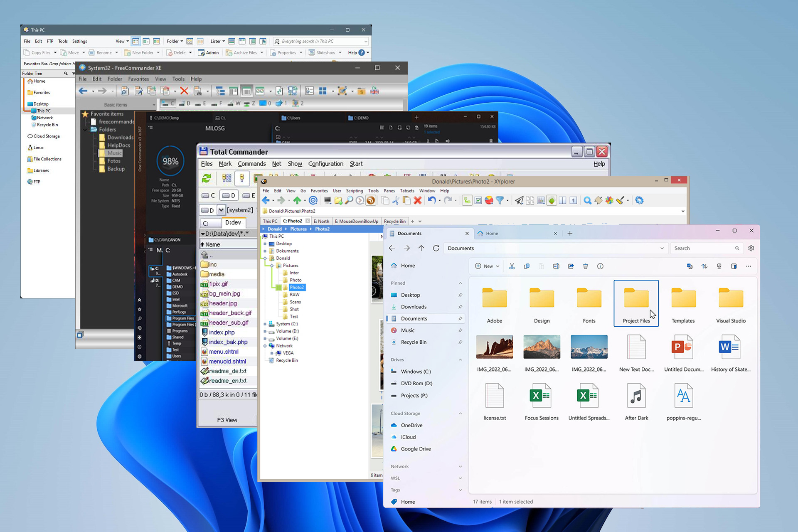Add a new tab with plus in Files window

click(570, 234)
